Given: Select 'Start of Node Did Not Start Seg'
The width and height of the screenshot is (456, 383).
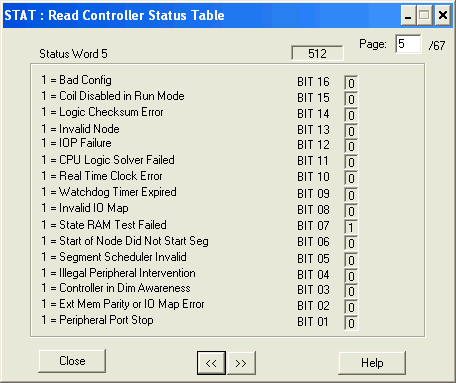Looking at the screenshot, I should tap(134, 241).
